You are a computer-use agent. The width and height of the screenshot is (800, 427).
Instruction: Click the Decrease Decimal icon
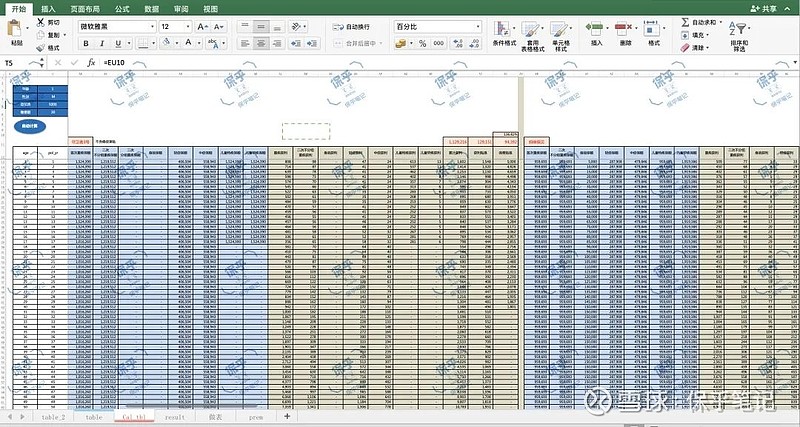pos(474,43)
